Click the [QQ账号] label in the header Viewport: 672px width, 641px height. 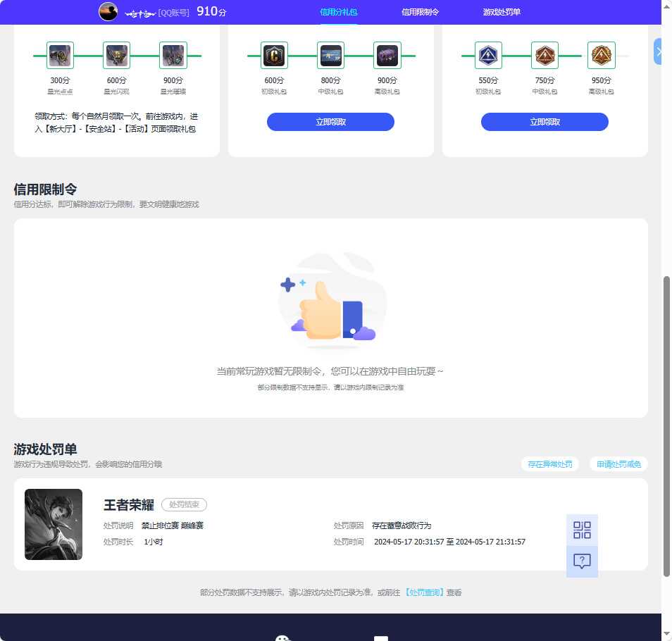coord(173,13)
